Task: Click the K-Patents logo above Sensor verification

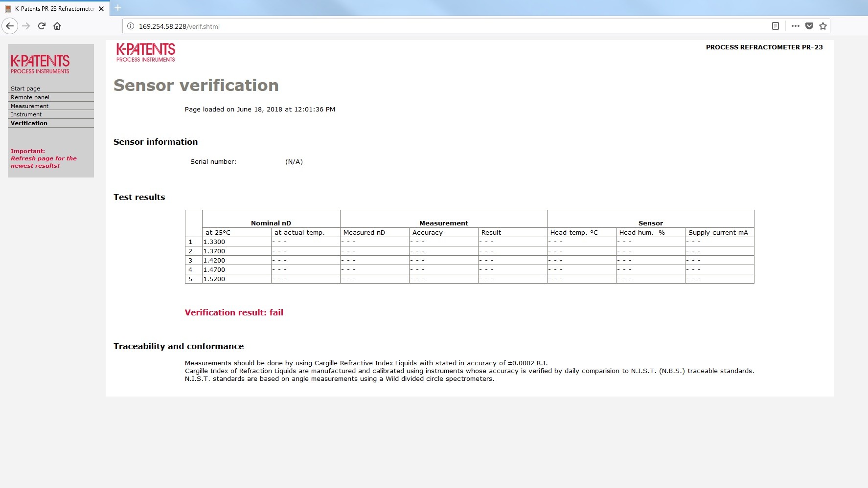Action: pos(145,52)
